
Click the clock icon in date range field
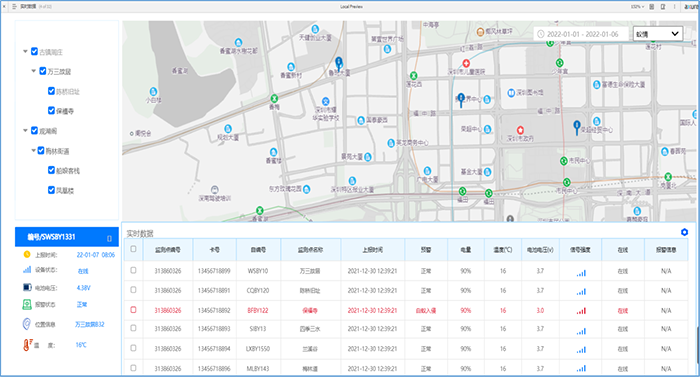[541, 34]
